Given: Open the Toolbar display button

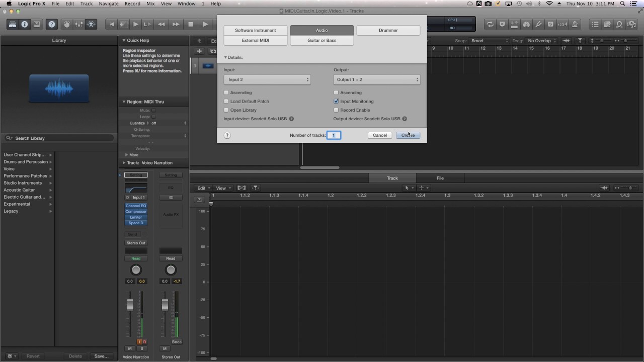Looking at the screenshot, I should (x=37, y=24).
